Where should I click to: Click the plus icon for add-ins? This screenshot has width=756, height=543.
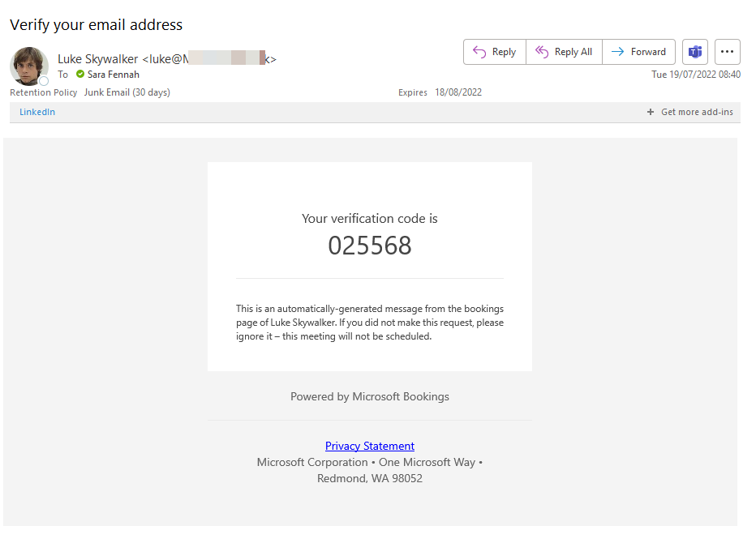651,113
